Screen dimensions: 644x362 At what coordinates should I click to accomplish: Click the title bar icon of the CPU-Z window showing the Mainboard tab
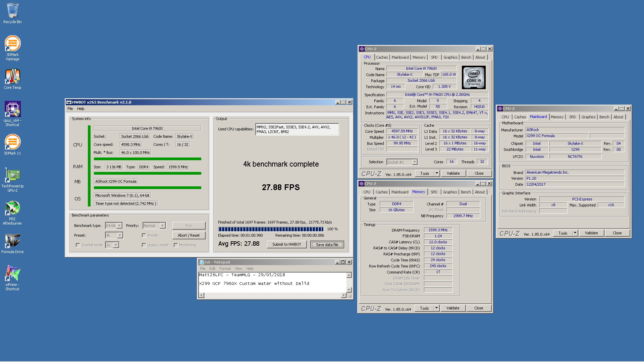click(x=500, y=109)
